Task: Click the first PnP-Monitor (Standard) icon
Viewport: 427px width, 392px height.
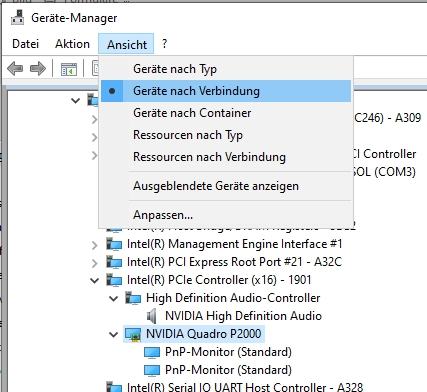Action: point(152,352)
